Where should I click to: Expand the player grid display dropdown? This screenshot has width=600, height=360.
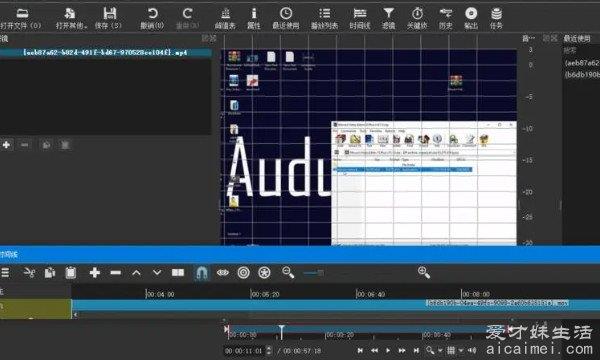(455, 350)
